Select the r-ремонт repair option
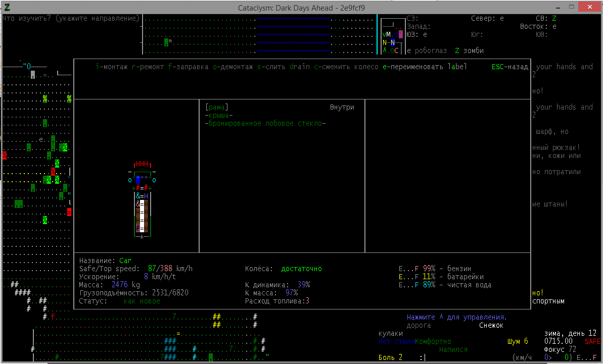 click(148, 67)
